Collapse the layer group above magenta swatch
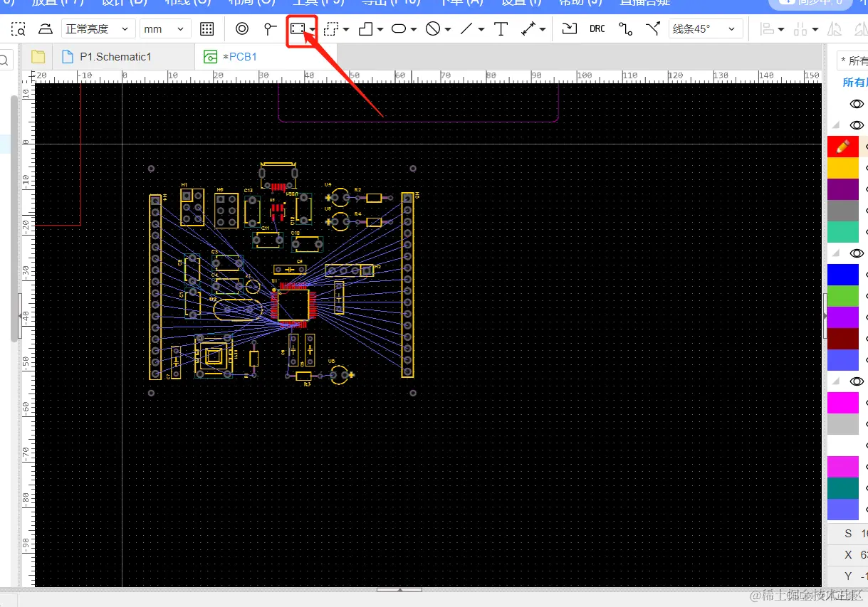Image resolution: width=868 pixels, height=607 pixels. pos(837,381)
